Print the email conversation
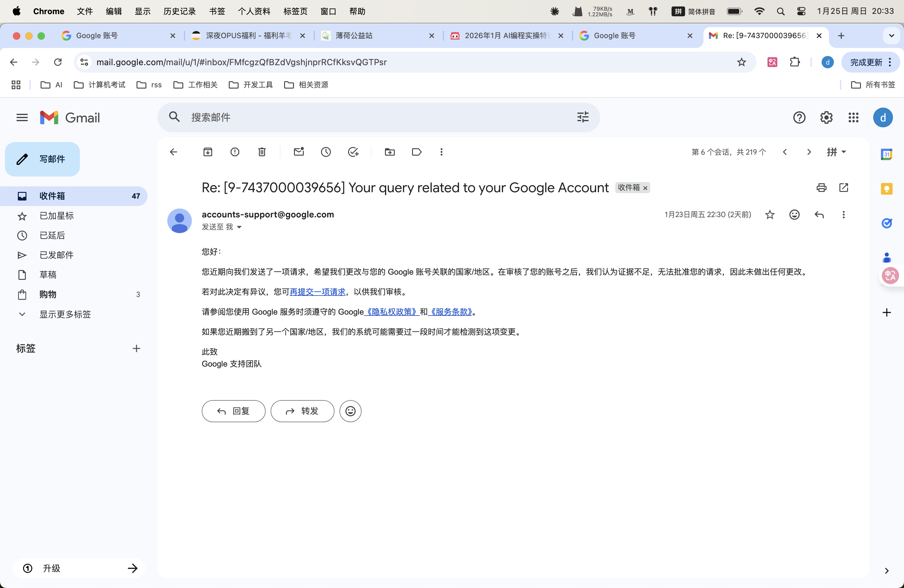This screenshot has width=904, height=588. 821,187
